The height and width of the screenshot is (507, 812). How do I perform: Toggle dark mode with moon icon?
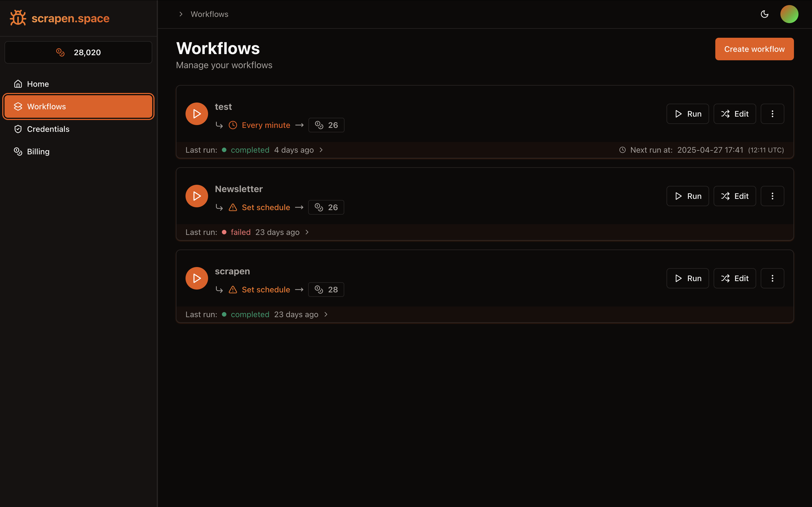[764, 14]
